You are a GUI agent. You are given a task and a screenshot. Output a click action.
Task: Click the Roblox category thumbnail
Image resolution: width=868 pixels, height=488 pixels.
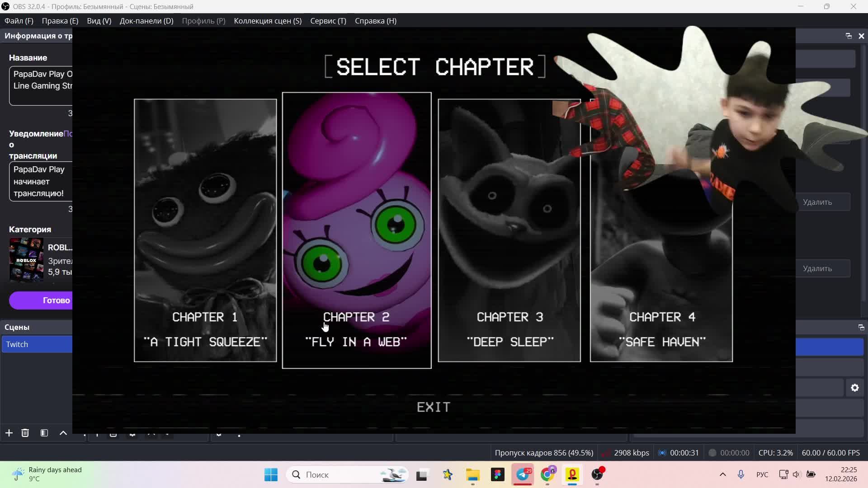click(x=26, y=260)
